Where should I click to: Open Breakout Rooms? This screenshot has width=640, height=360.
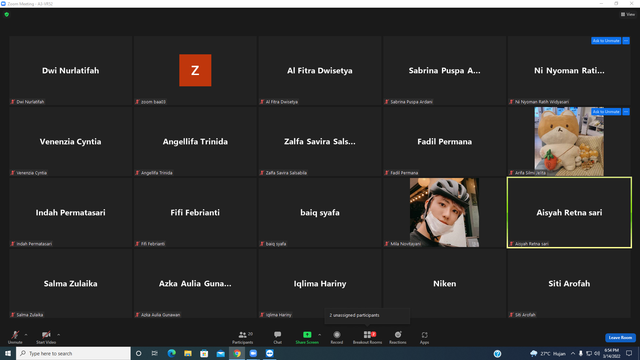(x=367, y=337)
